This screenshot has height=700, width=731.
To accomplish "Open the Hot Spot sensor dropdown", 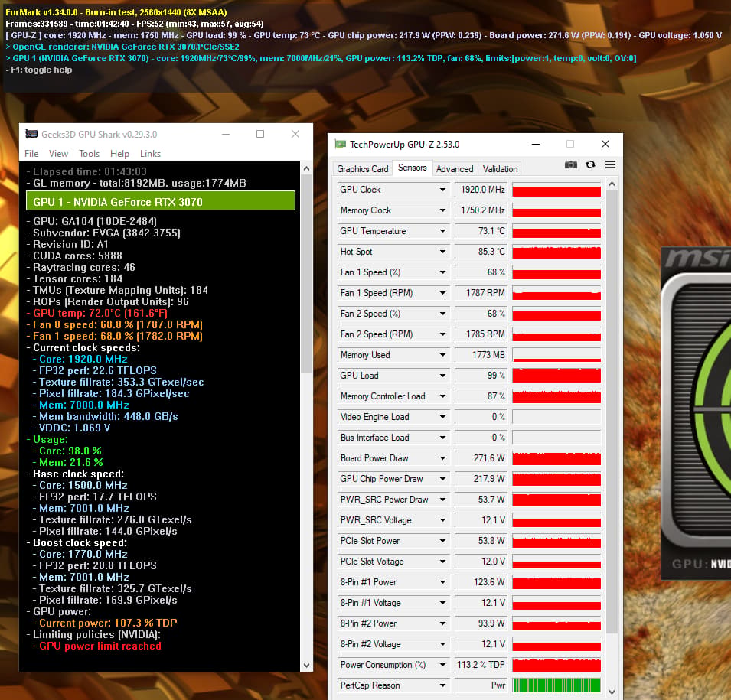I will coord(442,252).
